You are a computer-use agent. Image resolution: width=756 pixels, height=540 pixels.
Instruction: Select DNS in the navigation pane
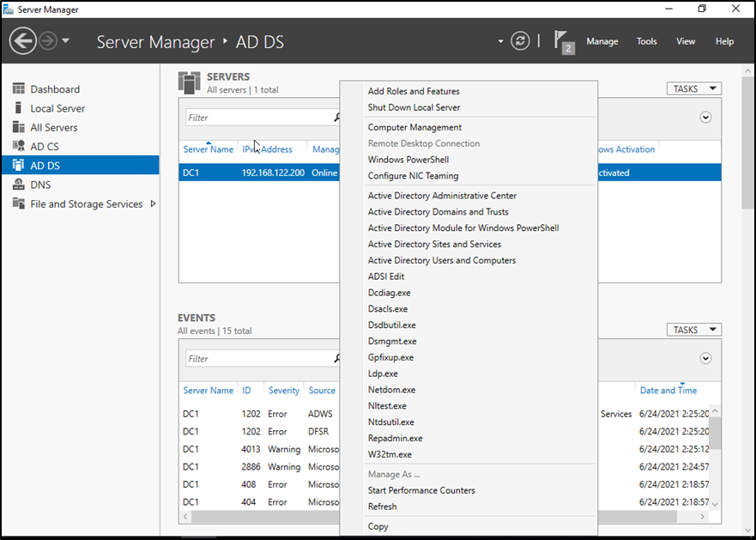[x=40, y=185]
